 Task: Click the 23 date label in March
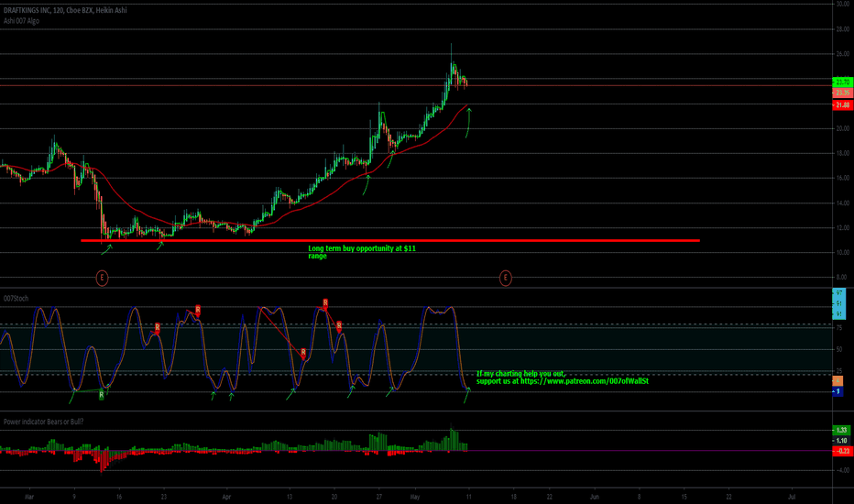pos(164,497)
